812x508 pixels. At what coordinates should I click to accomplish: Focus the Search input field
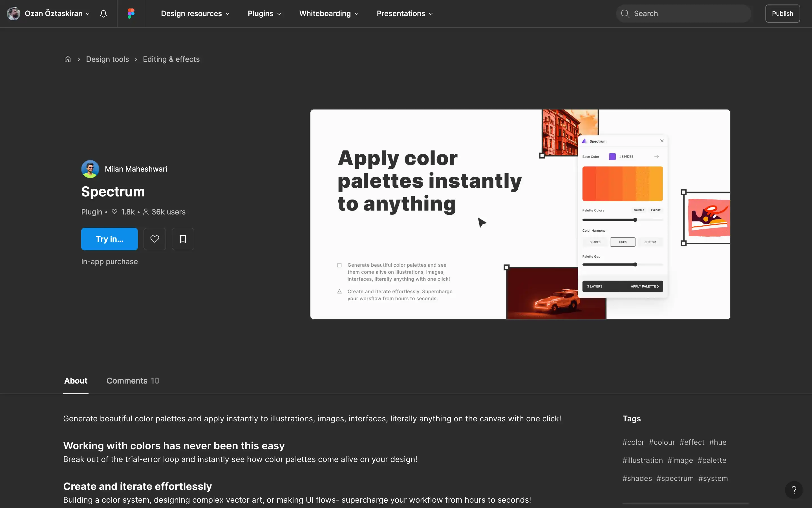683,14
